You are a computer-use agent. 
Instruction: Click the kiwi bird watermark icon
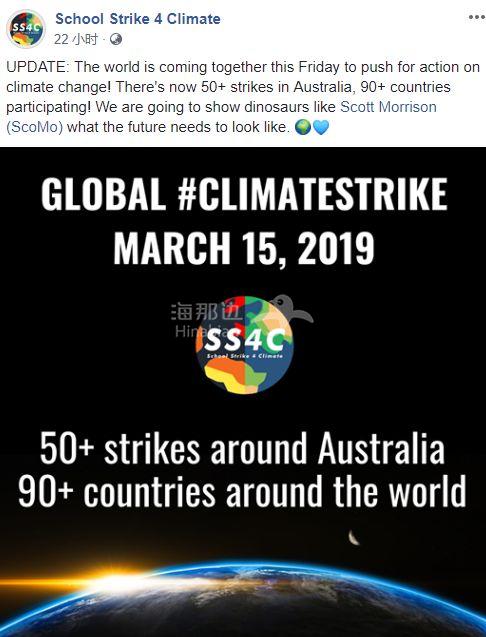[x=291, y=310]
